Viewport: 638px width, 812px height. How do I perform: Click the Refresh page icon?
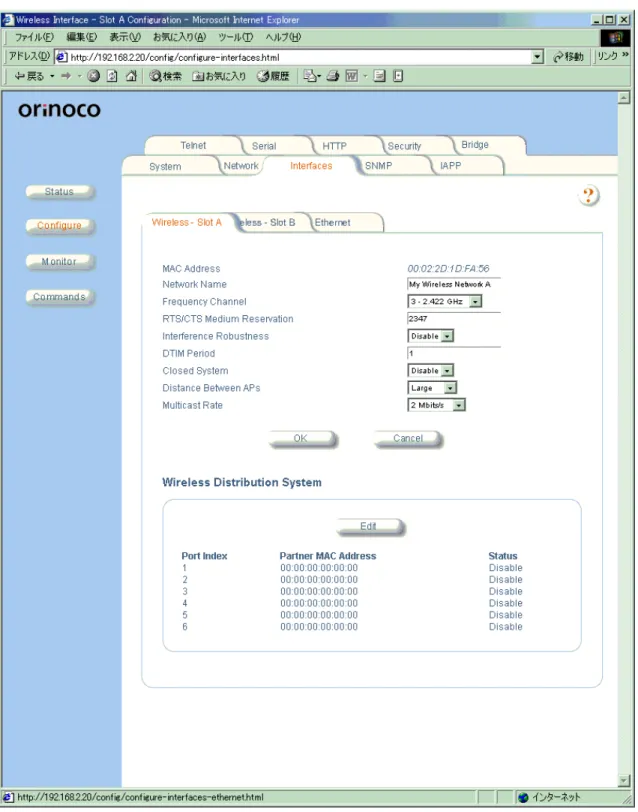pyautogui.click(x=112, y=77)
